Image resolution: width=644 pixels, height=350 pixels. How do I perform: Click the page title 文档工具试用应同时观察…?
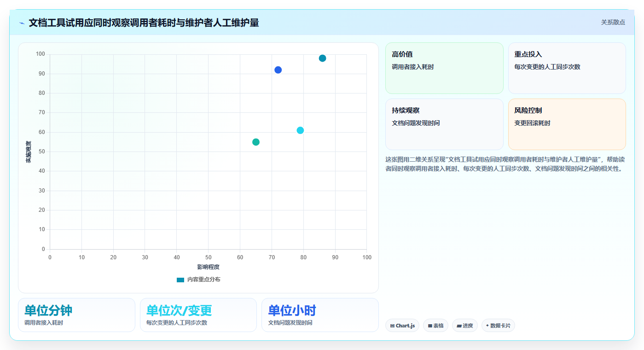(144, 23)
